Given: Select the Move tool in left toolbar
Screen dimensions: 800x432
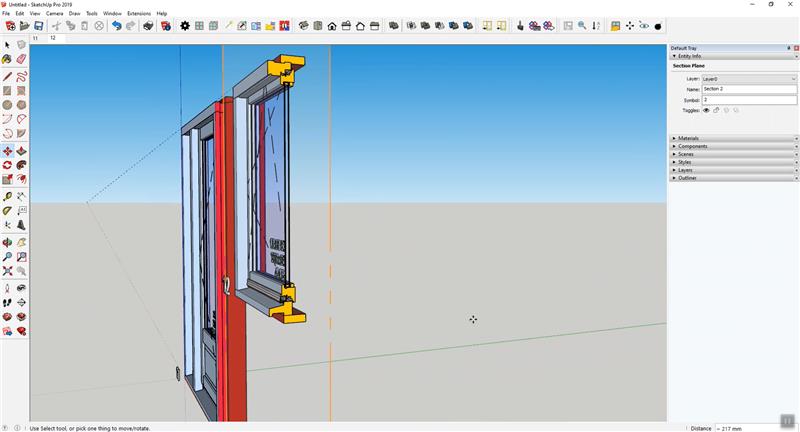Looking at the screenshot, I should pos(8,151).
